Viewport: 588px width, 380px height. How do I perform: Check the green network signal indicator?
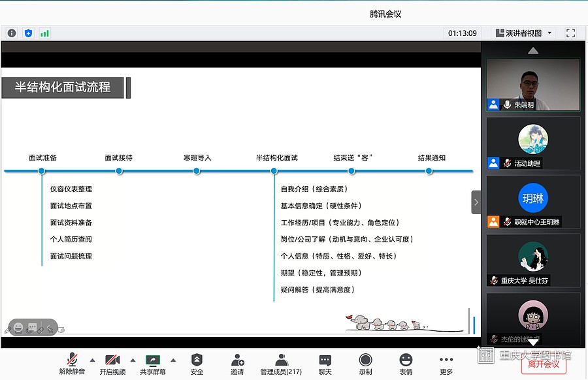[x=44, y=33]
